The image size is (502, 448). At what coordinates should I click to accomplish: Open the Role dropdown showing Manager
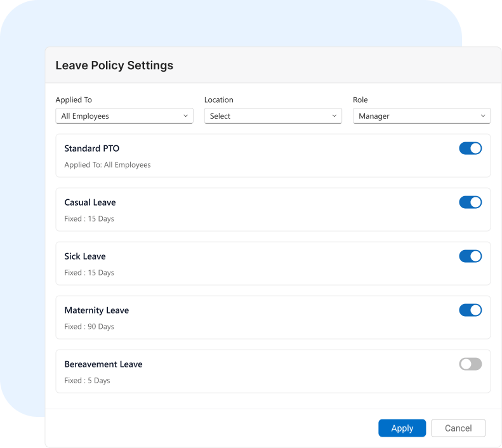tap(421, 116)
